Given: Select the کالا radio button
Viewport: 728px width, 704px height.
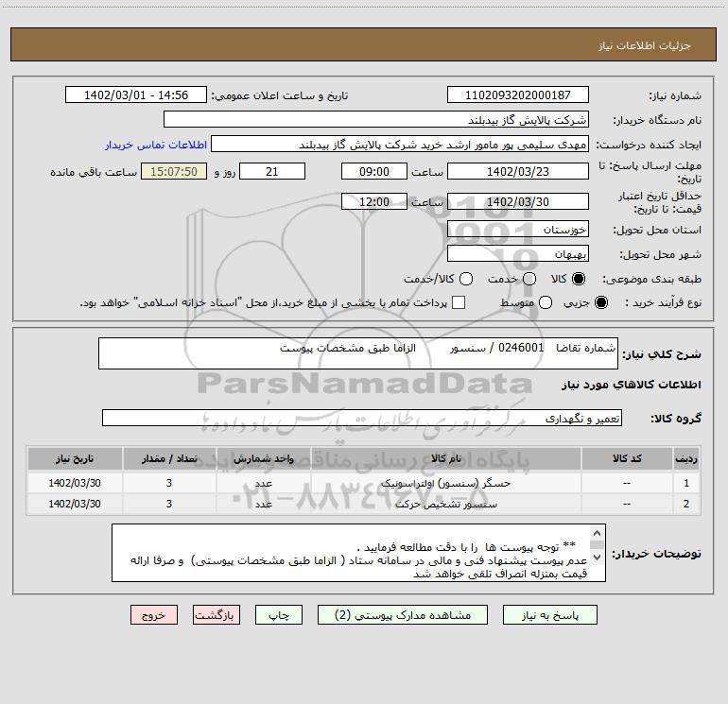Looking at the screenshot, I should click(x=579, y=279).
